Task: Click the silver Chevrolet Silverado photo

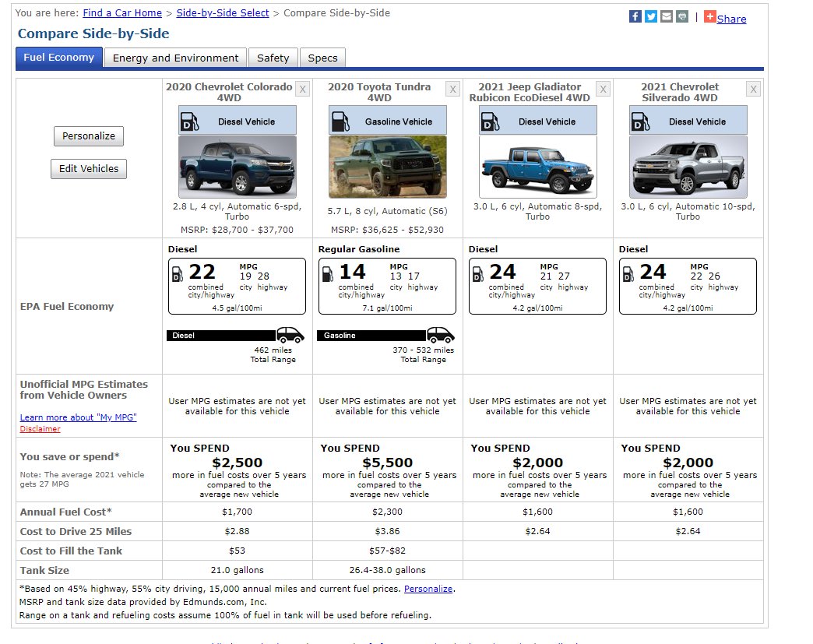Action: [x=688, y=167]
